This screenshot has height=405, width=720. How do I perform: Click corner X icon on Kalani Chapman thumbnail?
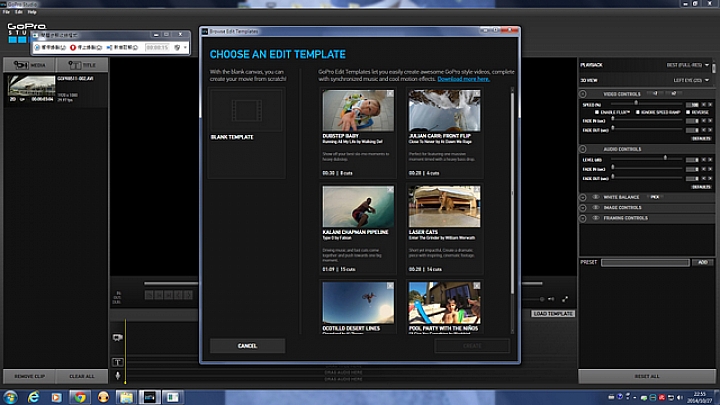click(x=390, y=190)
